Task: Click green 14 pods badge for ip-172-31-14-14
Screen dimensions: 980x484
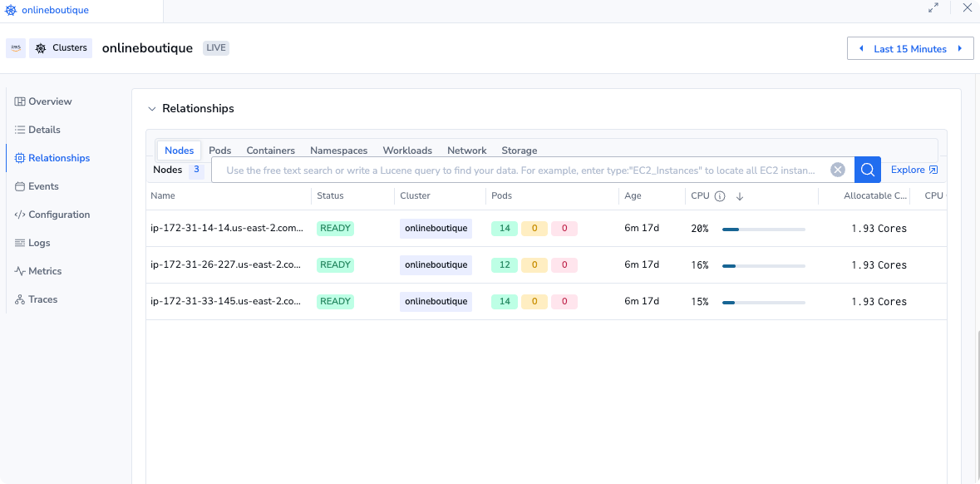Action: 505,228
